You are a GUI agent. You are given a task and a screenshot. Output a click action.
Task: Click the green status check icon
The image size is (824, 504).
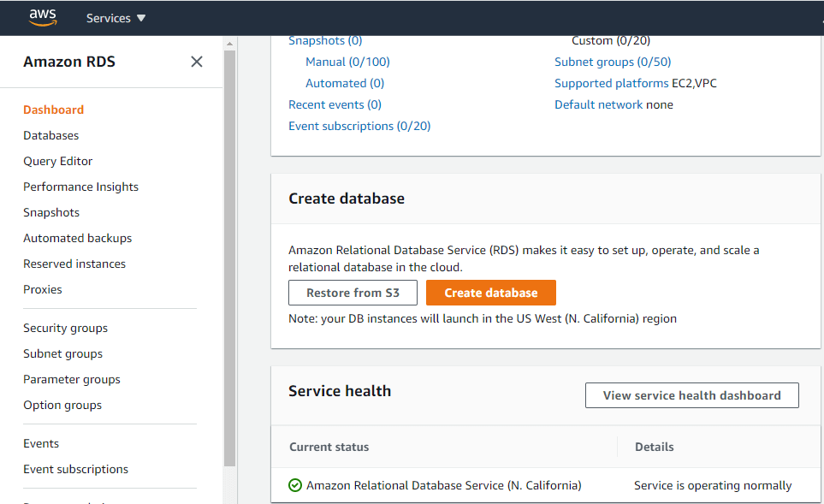(295, 485)
